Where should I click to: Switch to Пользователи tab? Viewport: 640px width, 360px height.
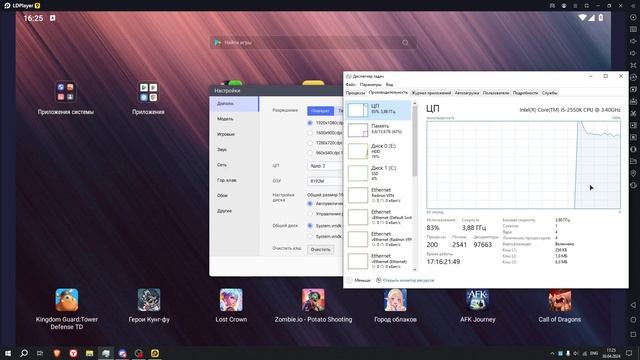[x=496, y=93]
